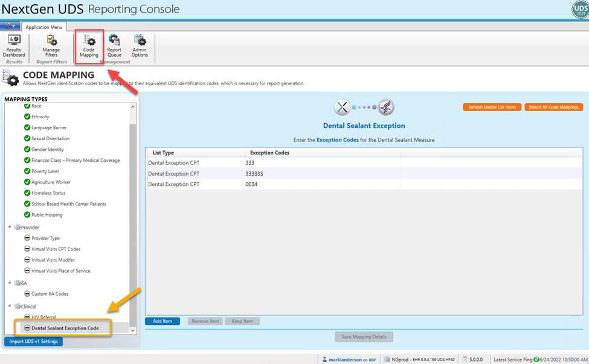Switch to the Application Menu tab
Screen dimensions: 589x364
44,27
